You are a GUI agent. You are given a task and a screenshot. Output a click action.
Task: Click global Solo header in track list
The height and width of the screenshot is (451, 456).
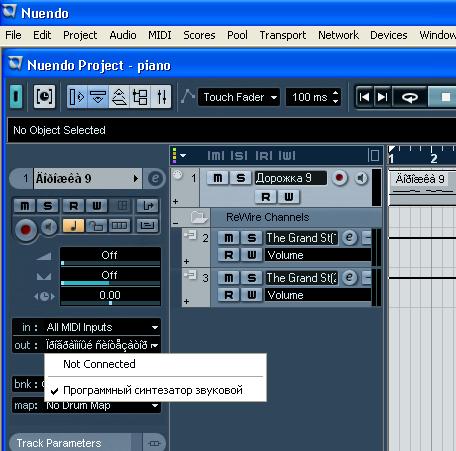click(239, 155)
